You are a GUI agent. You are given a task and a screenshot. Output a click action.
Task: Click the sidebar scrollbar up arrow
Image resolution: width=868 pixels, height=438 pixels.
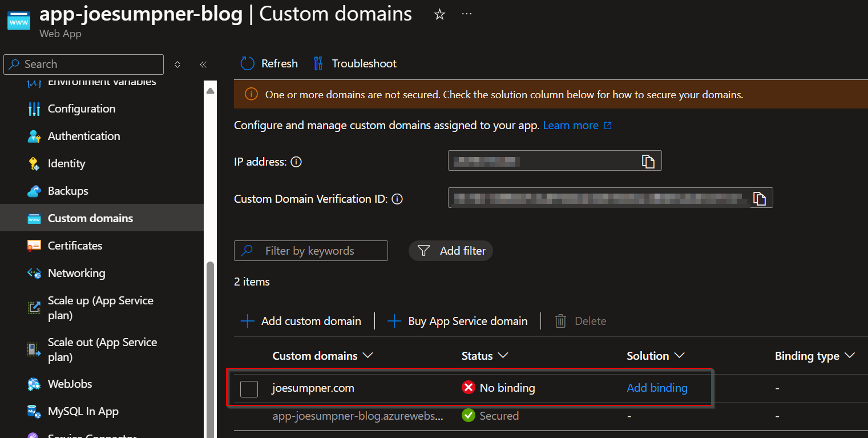[210, 90]
